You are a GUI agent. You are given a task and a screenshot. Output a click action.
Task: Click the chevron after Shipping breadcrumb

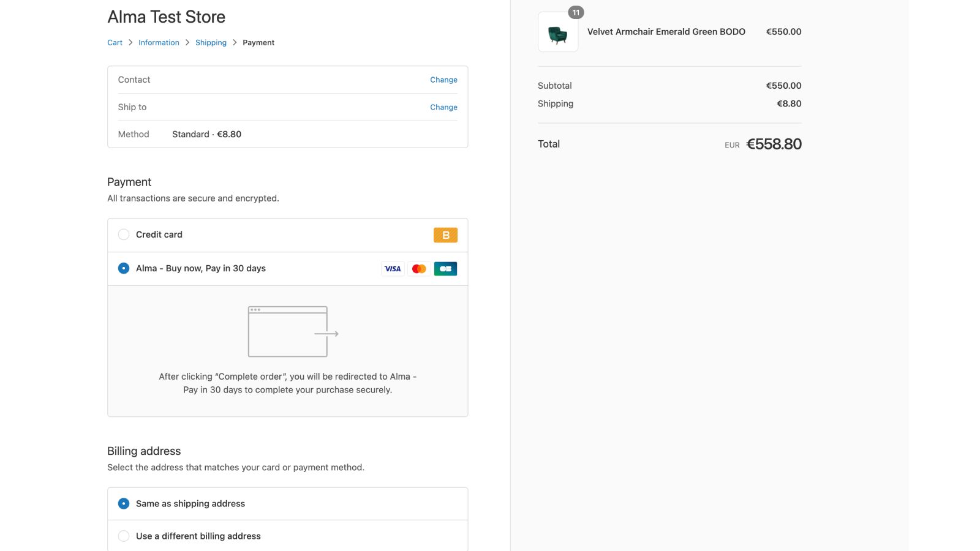(235, 43)
